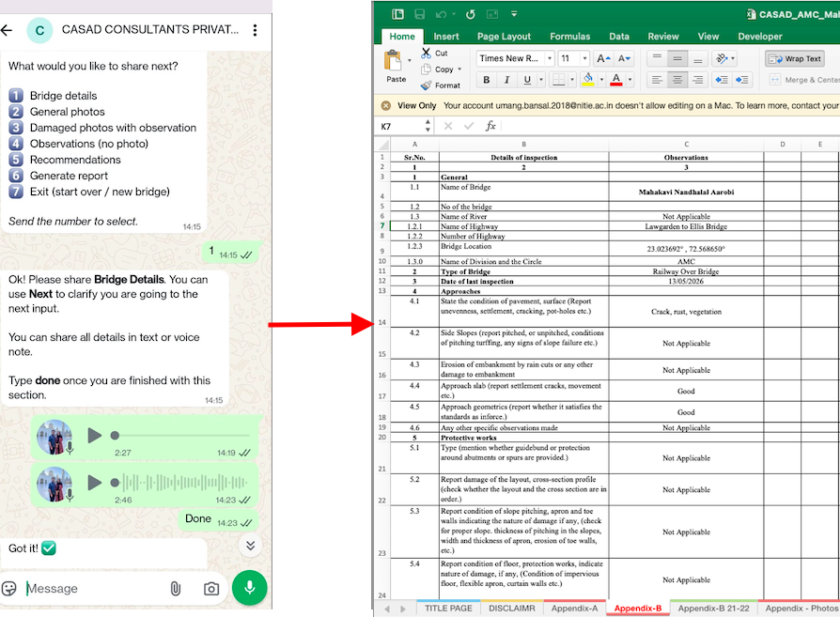
Task: Click the Bold formatting button
Action: (486, 80)
